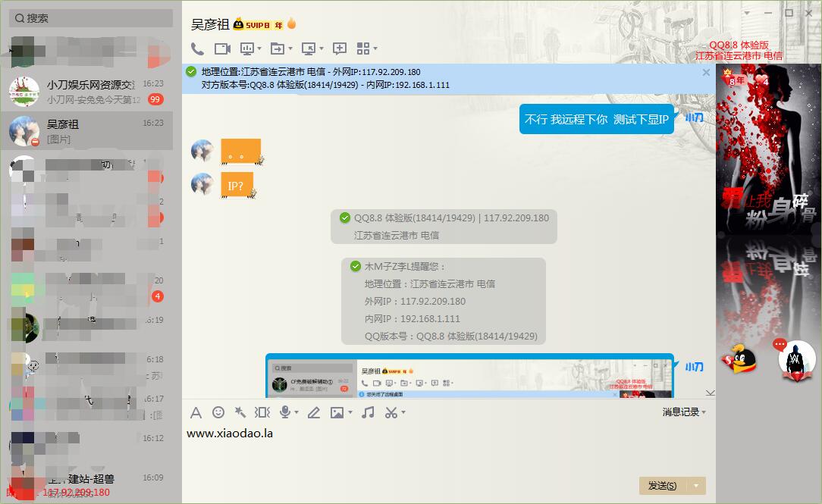Open the screenshot scissors dropdown arrow
822x504 pixels.
click(403, 412)
